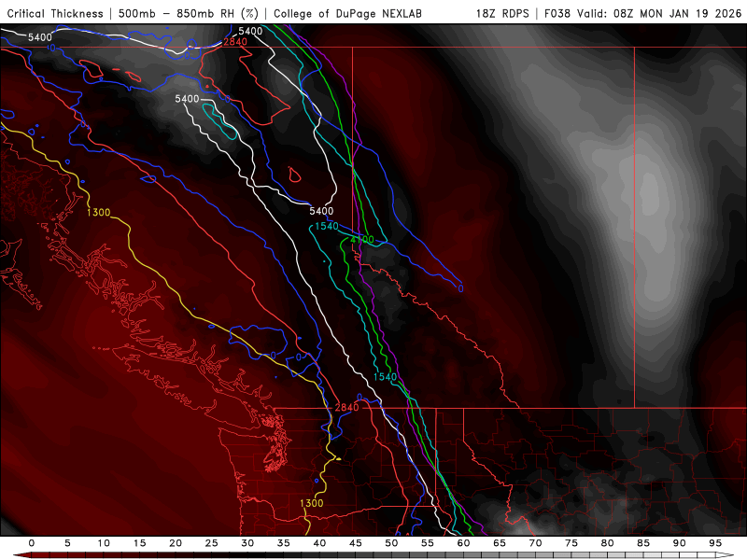Click the "95" tick on the color bar
This screenshot has width=747, height=560.
pyautogui.click(x=715, y=543)
